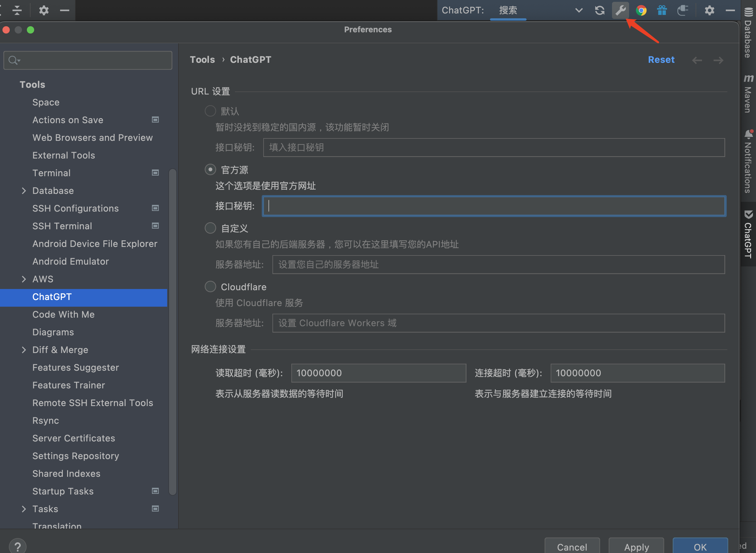The width and height of the screenshot is (756, 553).
Task: Open Web Browsers and Preview settings
Action: [92, 137]
